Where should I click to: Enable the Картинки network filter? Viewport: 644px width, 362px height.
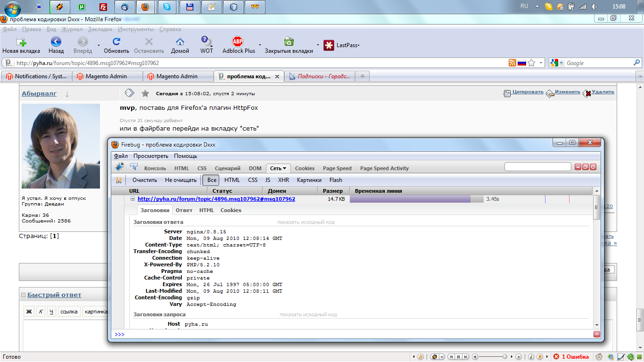[309, 180]
